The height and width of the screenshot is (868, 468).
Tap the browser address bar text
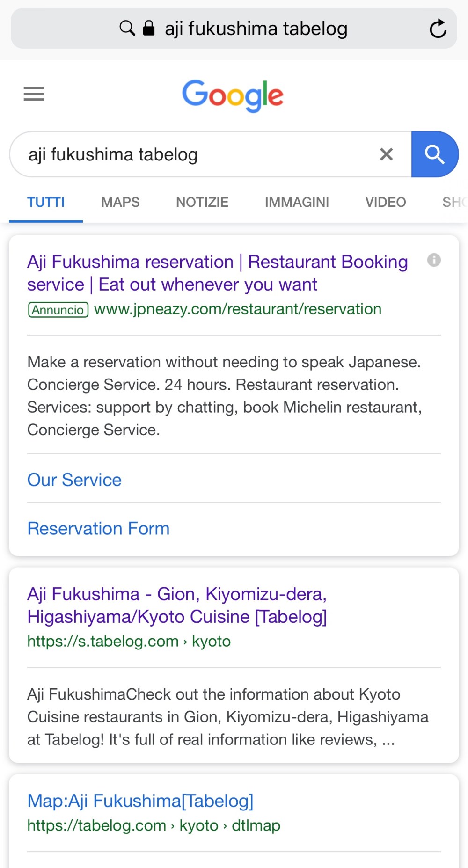click(x=256, y=29)
